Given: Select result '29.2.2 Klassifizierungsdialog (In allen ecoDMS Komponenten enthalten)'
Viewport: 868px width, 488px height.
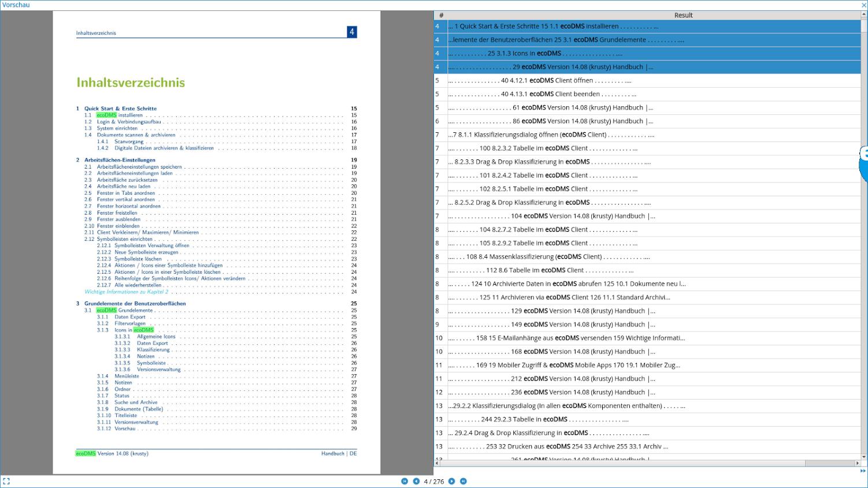Looking at the screenshot, I should coord(647,406).
